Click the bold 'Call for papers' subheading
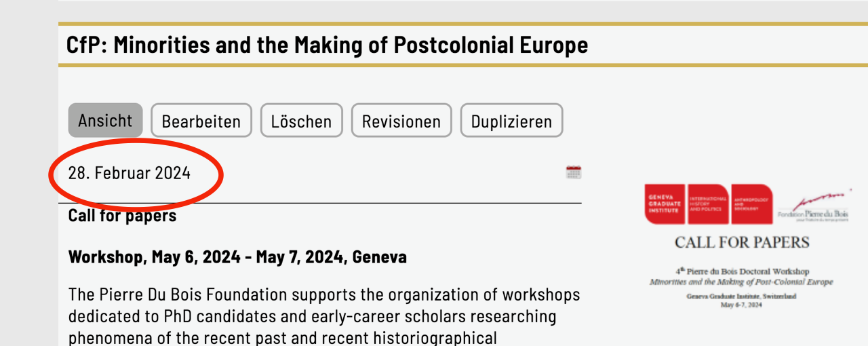The height and width of the screenshot is (346, 868). [122, 216]
